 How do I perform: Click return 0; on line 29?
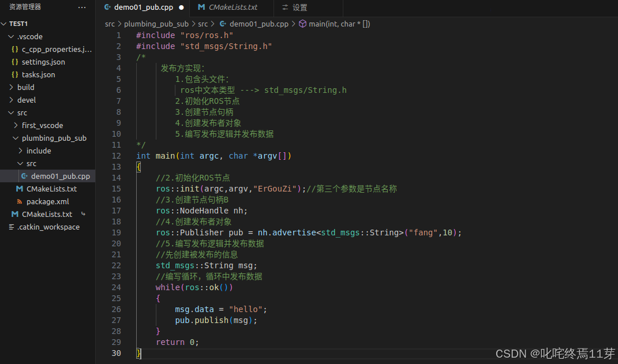click(x=177, y=342)
